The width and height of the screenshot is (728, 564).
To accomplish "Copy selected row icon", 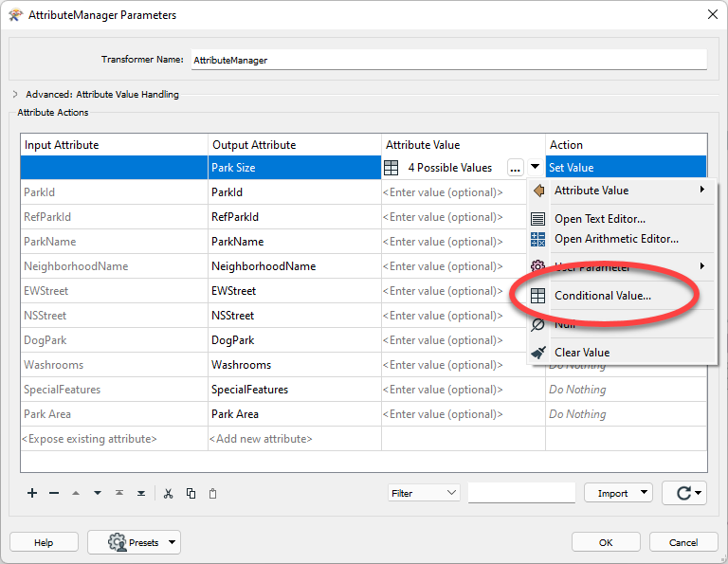I will coord(191,493).
